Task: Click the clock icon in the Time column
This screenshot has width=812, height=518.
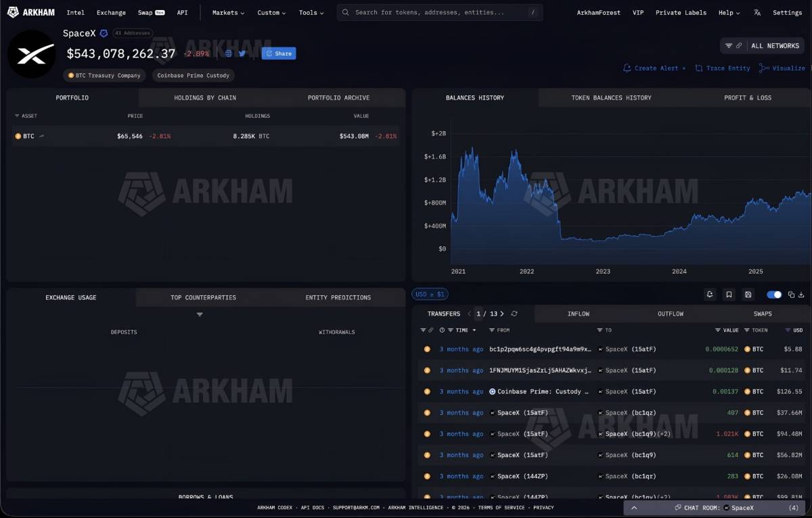Action: click(x=443, y=330)
